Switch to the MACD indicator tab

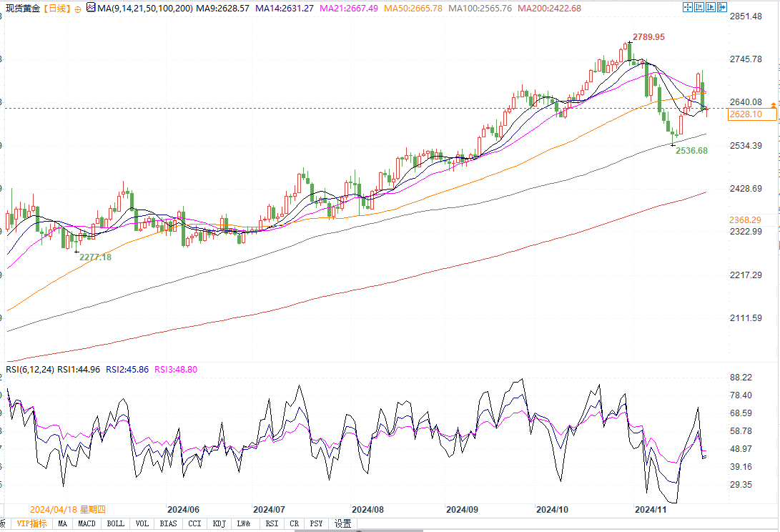(x=87, y=523)
